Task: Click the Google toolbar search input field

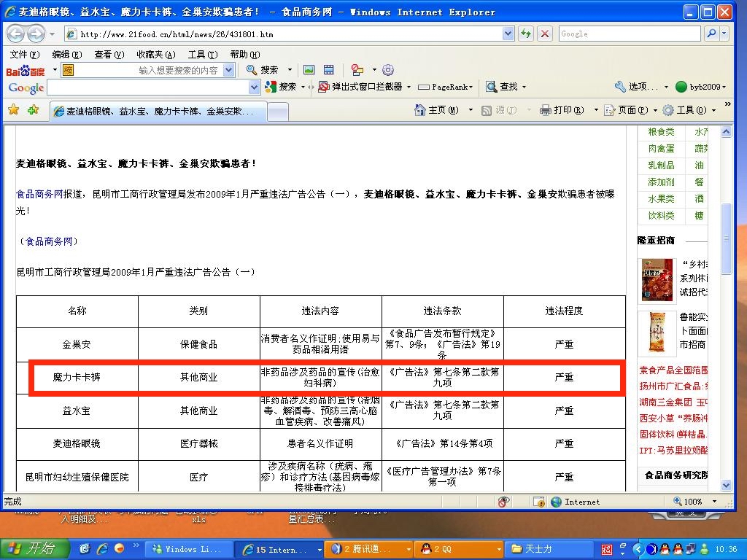Action: [148, 87]
